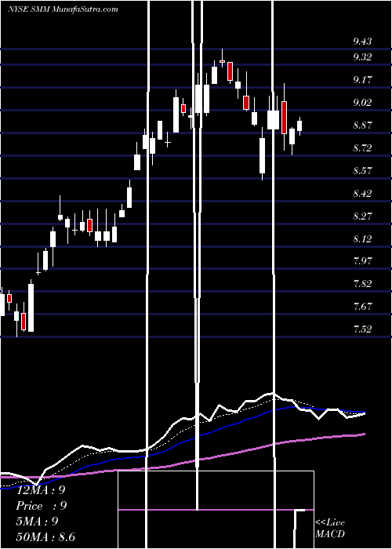This screenshot has height=549, width=392.
Task: Click the 12MA : 9 legend entry
Action: [x=41, y=490]
